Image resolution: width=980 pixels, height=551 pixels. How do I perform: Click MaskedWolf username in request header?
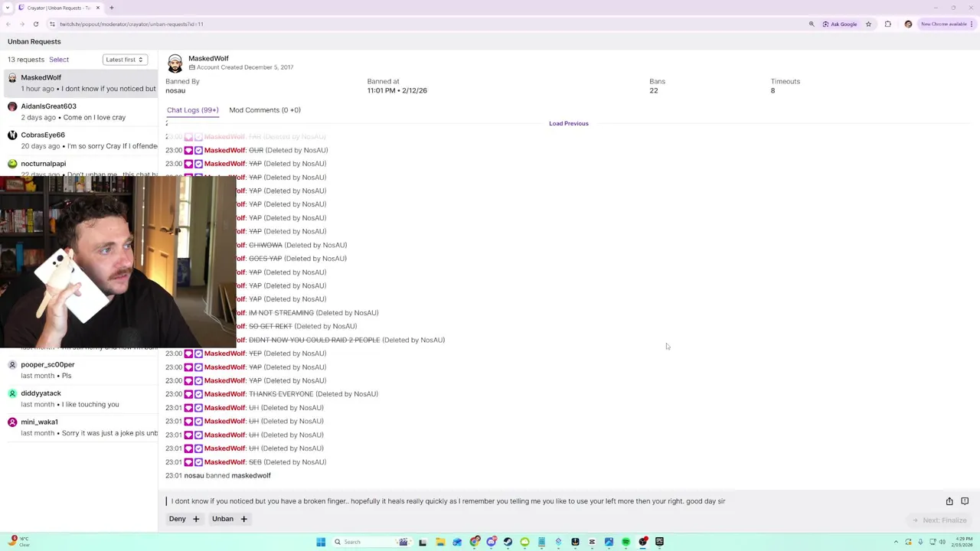click(x=208, y=58)
